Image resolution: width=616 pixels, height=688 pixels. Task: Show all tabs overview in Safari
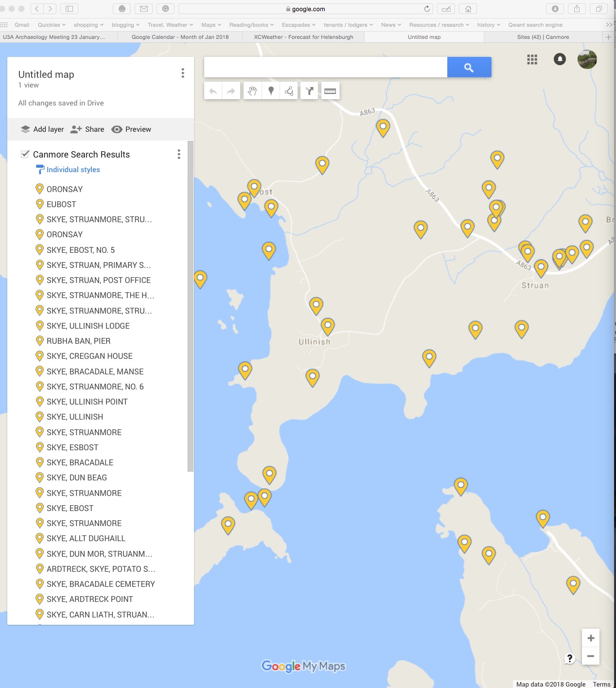point(598,9)
